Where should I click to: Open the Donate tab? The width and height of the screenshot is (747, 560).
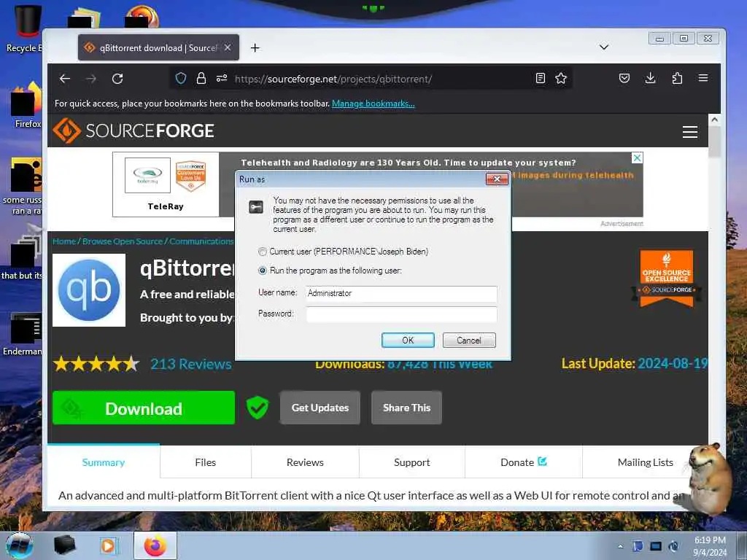click(x=523, y=462)
